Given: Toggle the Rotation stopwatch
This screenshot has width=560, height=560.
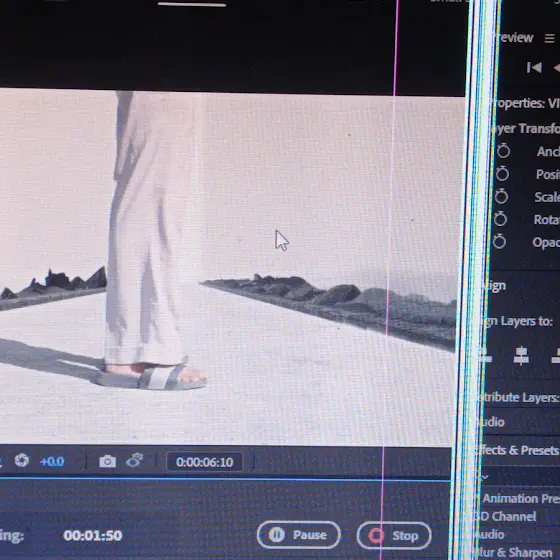Looking at the screenshot, I should pyautogui.click(x=500, y=219).
